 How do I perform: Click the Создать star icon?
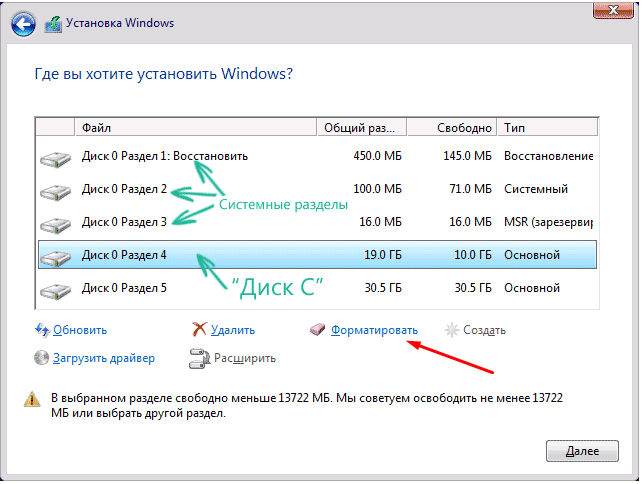point(451,330)
